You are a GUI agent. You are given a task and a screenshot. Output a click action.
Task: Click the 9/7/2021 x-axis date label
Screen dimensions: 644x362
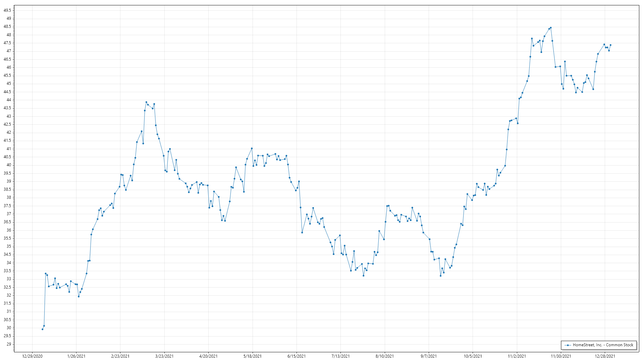tap(429, 356)
